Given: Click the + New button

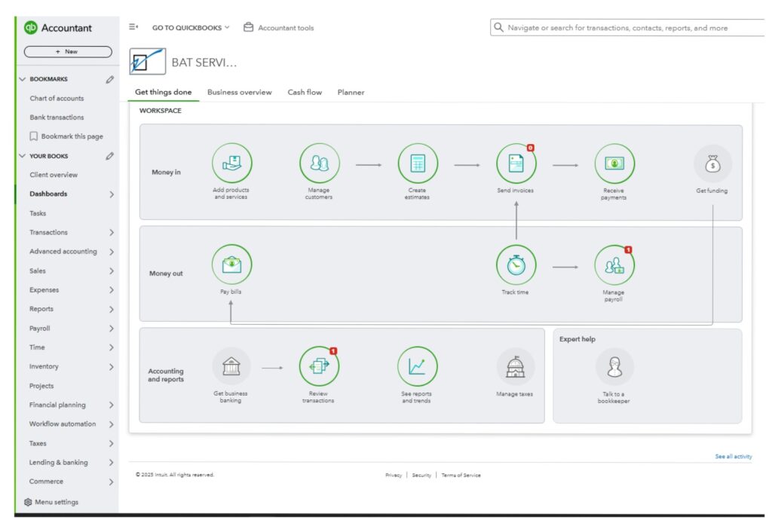Looking at the screenshot, I should tap(68, 52).
